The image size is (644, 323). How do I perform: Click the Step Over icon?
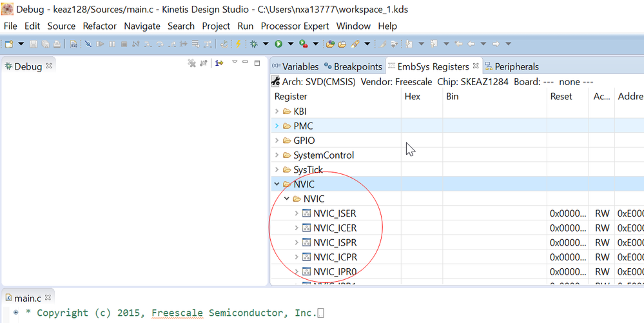pos(160,44)
